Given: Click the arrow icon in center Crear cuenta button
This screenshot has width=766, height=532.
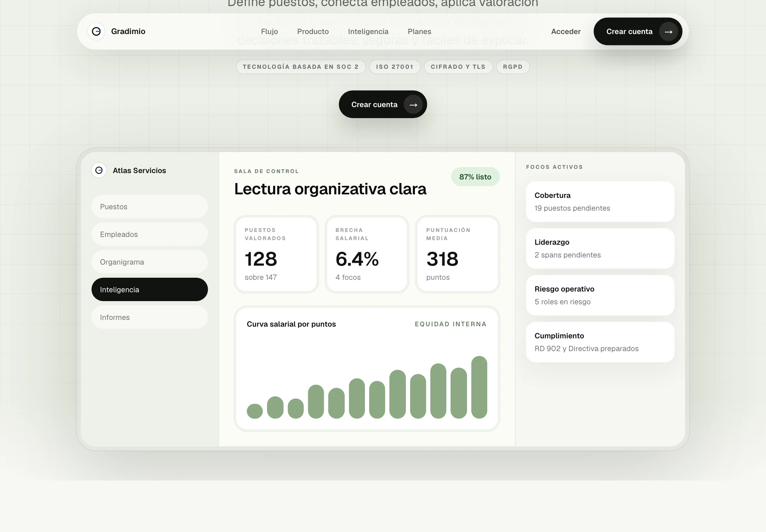Looking at the screenshot, I should pos(413,105).
